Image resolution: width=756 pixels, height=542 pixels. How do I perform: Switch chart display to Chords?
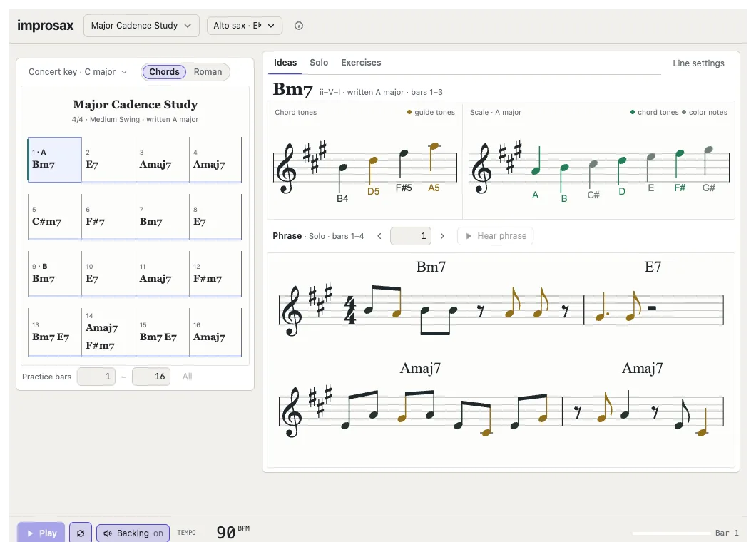coord(165,72)
